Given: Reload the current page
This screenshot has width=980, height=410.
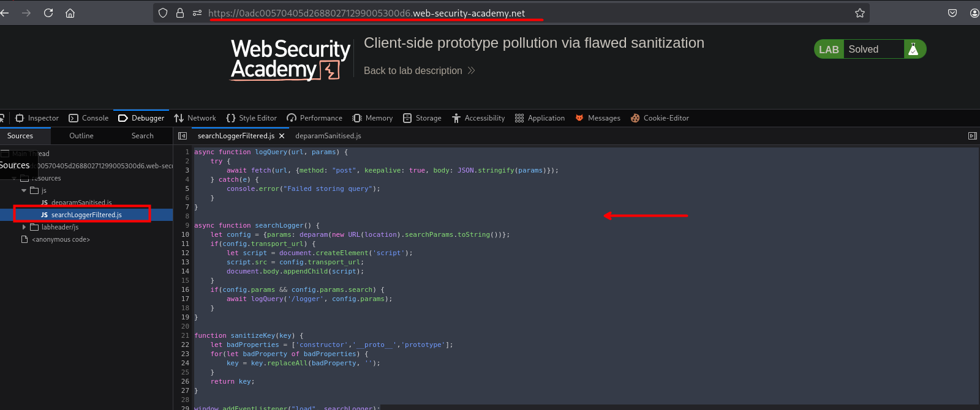Looking at the screenshot, I should tap(48, 13).
